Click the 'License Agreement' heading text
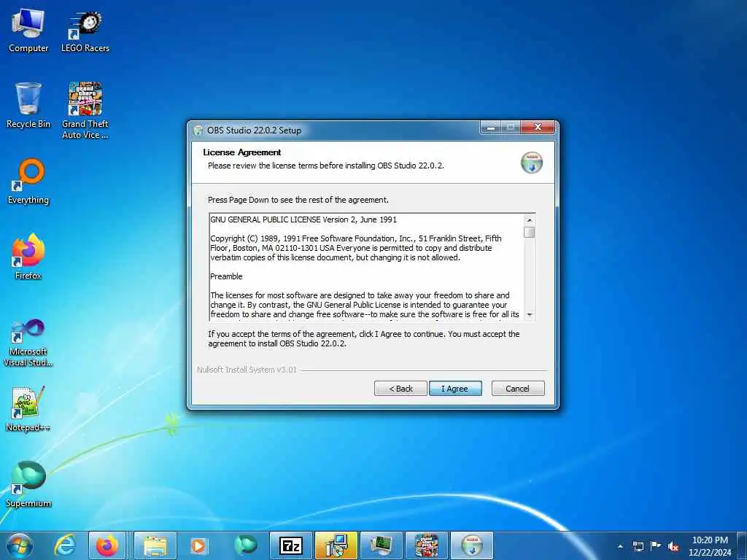 pos(242,152)
